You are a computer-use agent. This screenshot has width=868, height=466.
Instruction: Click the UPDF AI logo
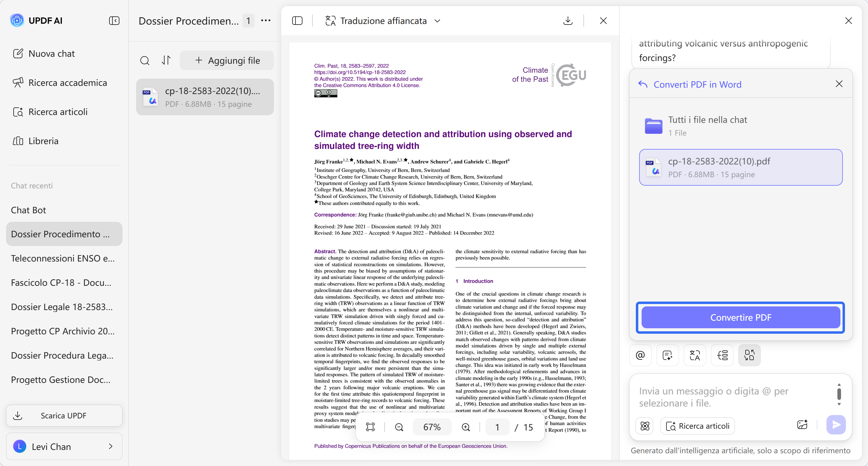pos(17,21)
